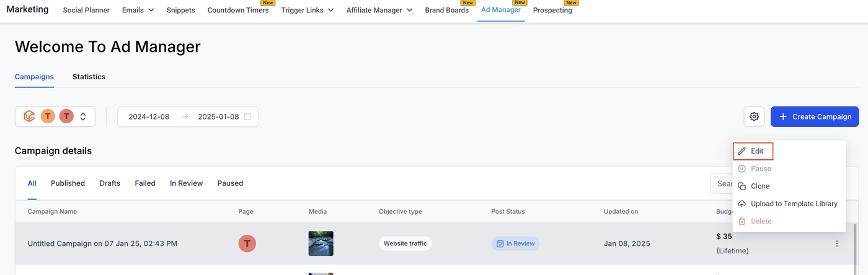Click the clone icon in context menu
This screenshot has height=275, width=868.
[x=742, y=186]
